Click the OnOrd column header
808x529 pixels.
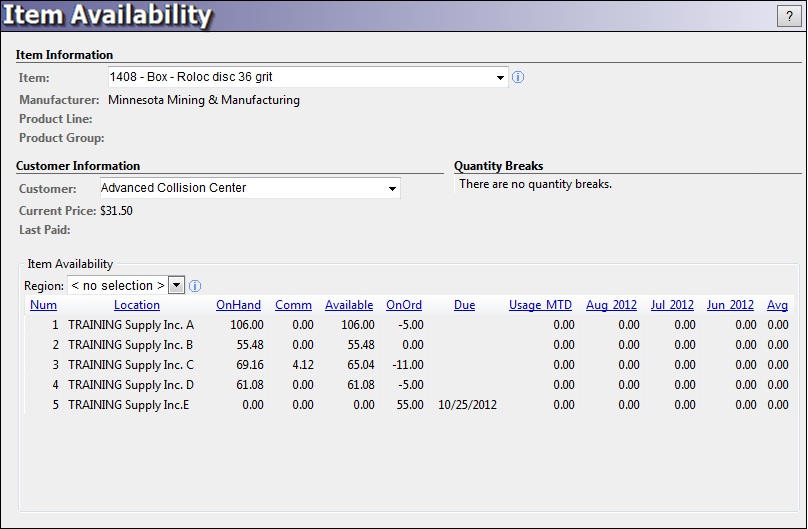coord(404,305)
